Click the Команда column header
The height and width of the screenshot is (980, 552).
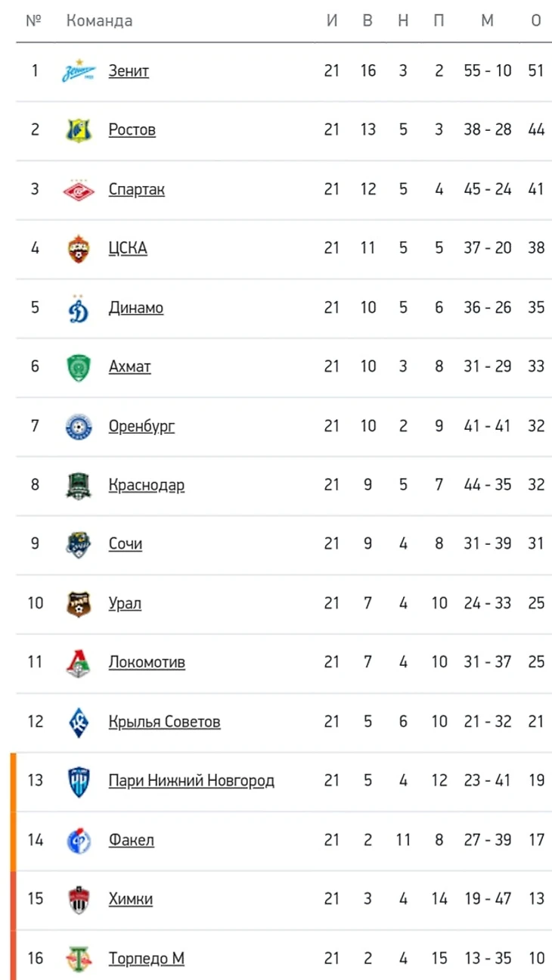(99, 21)
